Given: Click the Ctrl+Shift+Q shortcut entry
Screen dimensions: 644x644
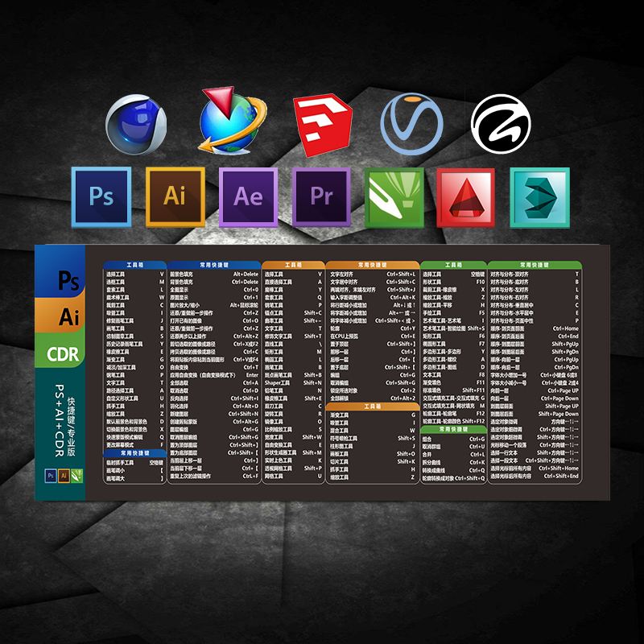Looking at the screenshot, I should [x=470, y=478].
